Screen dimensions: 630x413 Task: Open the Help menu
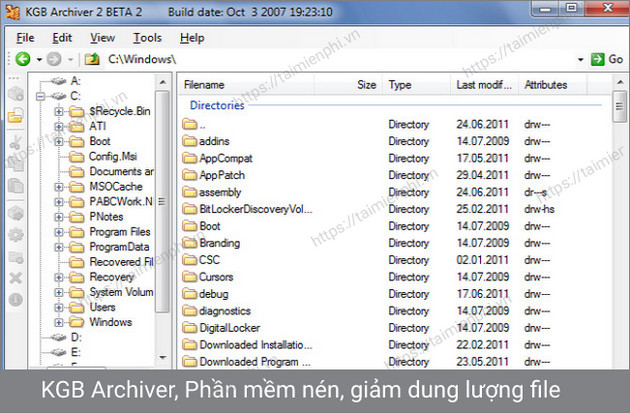(192, 38)
